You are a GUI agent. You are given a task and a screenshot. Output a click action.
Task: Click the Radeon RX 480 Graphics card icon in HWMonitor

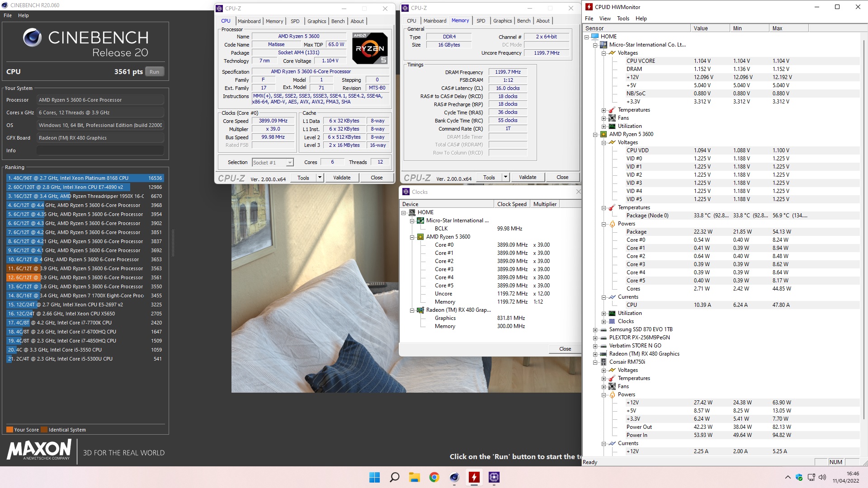point(603,354)
